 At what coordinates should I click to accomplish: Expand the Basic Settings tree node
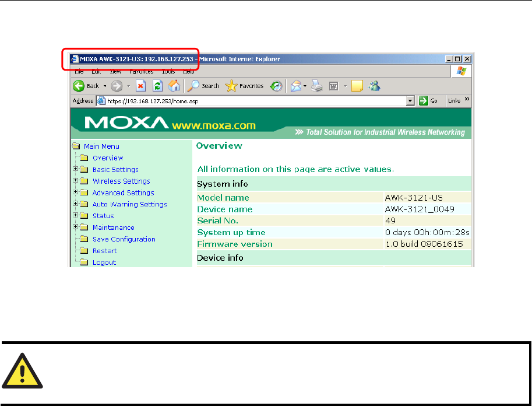[76, 169]
